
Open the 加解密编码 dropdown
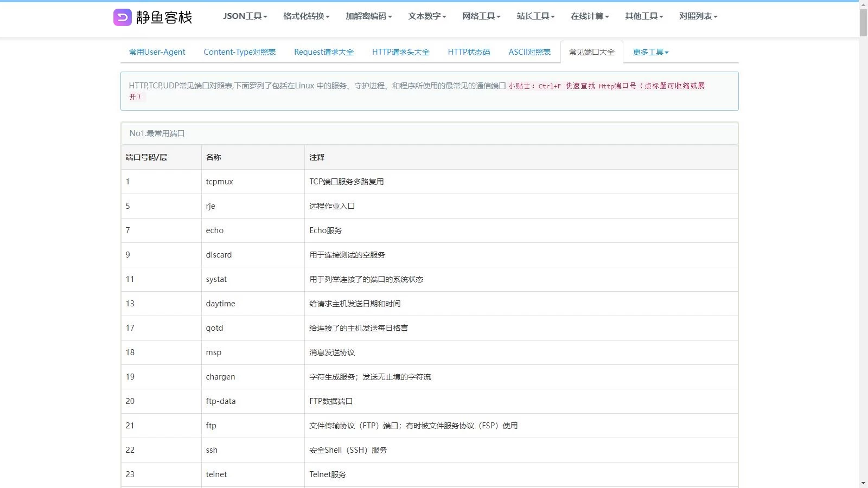click(x=368, y=16)
